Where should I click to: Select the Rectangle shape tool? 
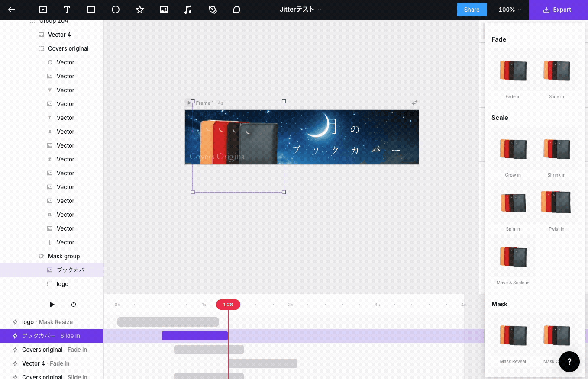pos(91,10)
